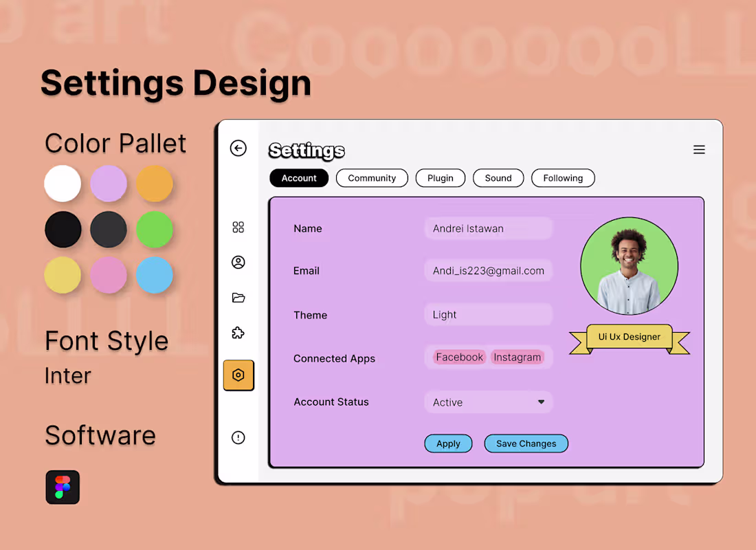The height and width of the screenshot is (550, 756).
Task: Open the profile account icon in sidebar
Action: (238, 262)
